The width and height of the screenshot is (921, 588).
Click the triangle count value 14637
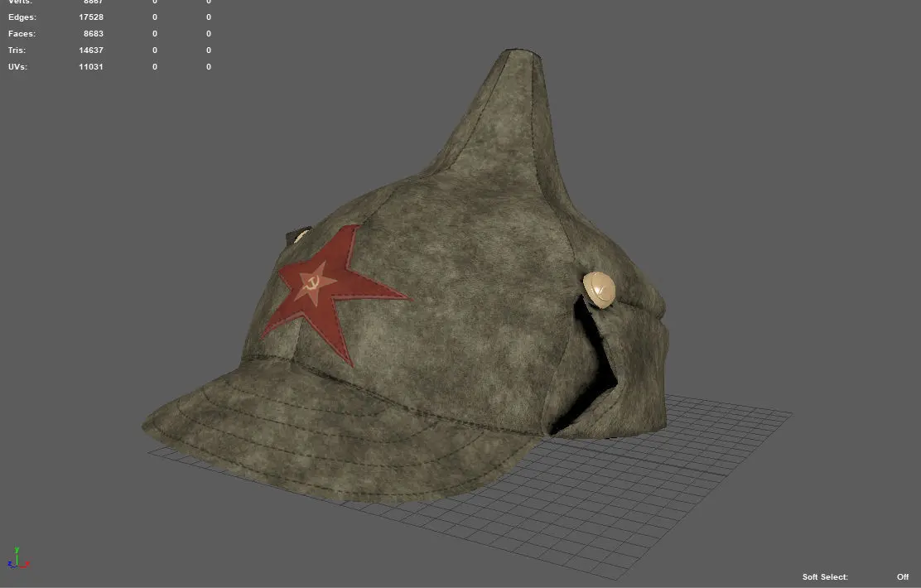coord(91,50)
